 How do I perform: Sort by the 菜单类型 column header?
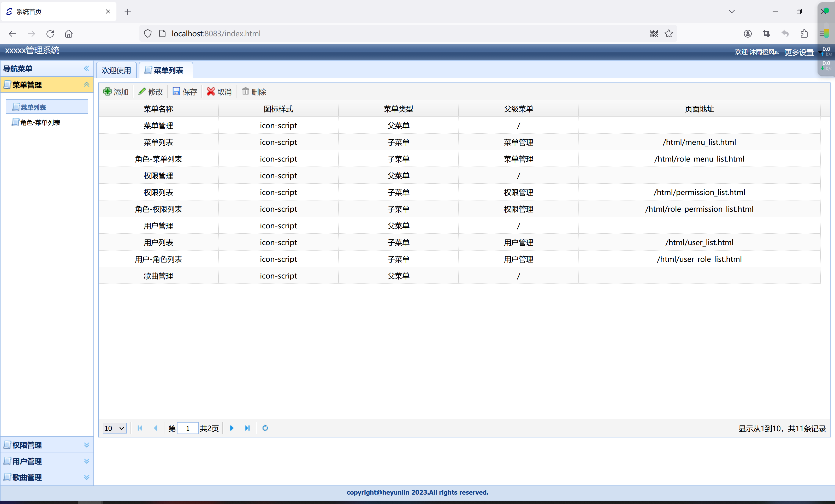click(398, 109)
